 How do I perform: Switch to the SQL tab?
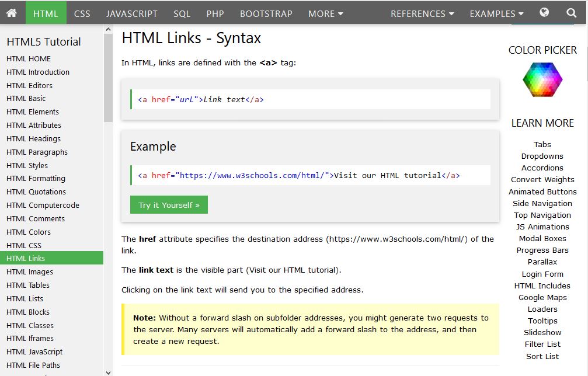(x=182, y=14)
